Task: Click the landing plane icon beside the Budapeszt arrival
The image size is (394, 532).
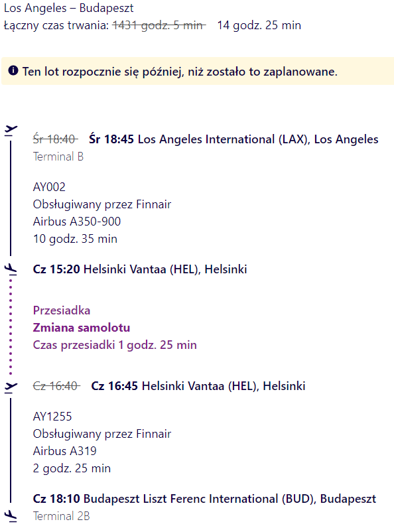Action: (11, 515)
